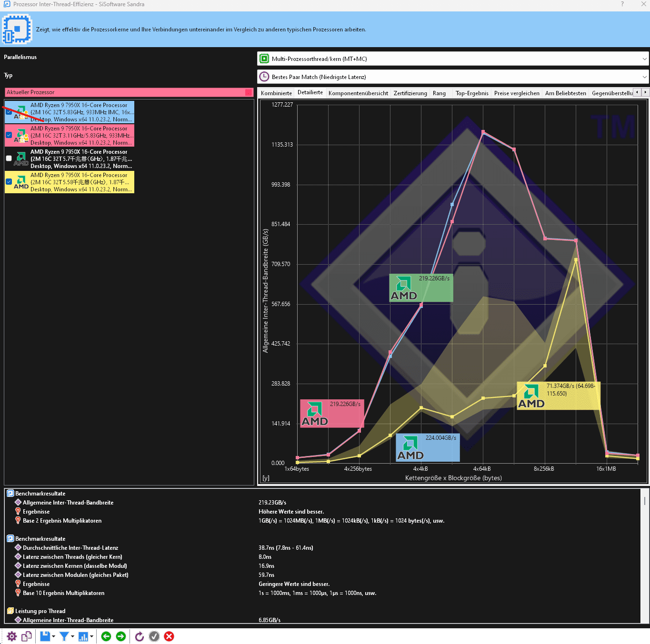Uncheck the pink 3.11GHz/5.83GHz Ryzen entry
The width and height of the screenshot is (650, 644).
pyautogui.click(x=9, y=135)
